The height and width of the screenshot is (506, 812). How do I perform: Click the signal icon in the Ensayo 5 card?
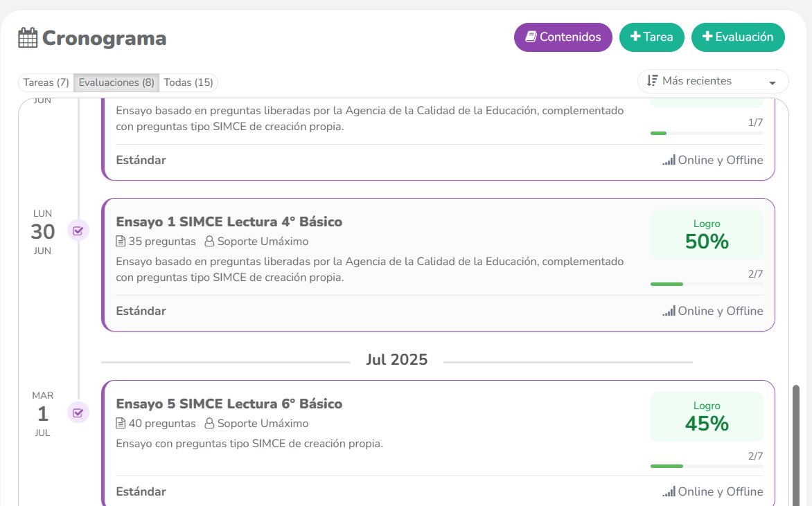point(669,492)
